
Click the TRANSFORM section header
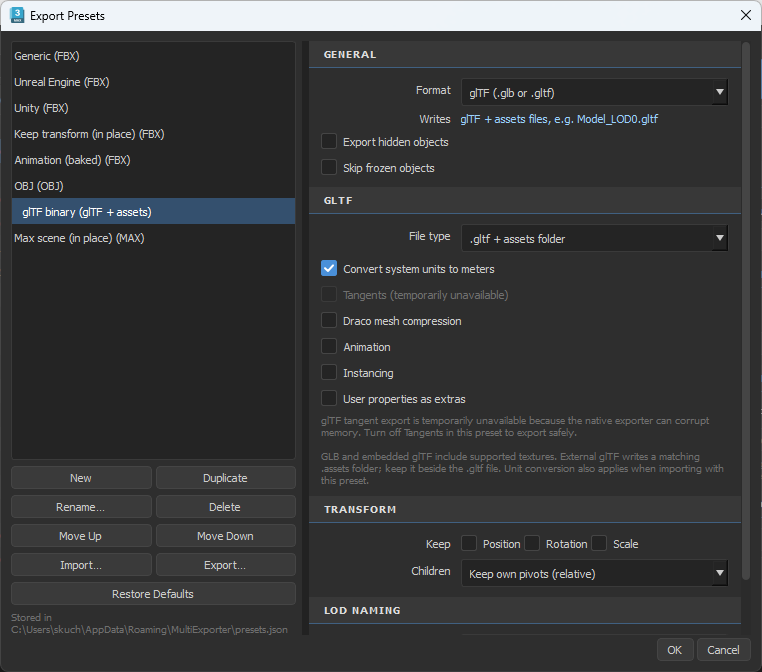point(525,509)
